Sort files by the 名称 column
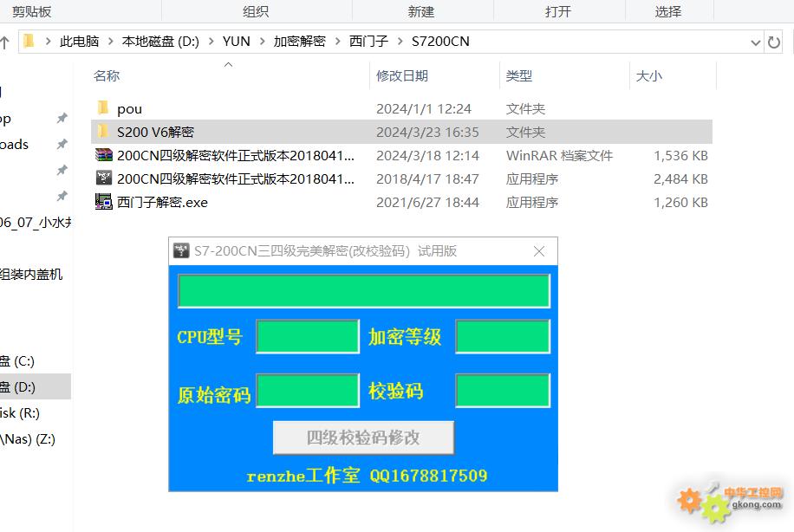 tap(107, 76)
